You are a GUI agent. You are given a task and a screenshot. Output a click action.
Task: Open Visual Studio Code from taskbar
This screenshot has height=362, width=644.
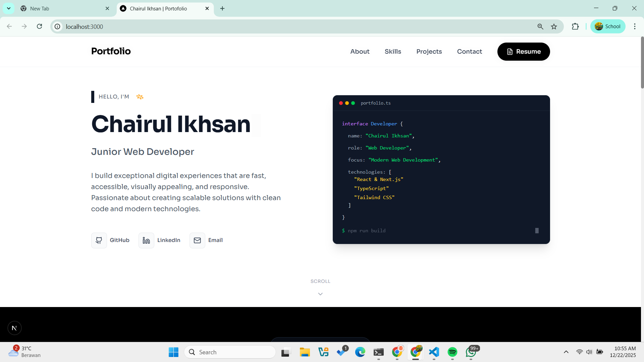434,352
